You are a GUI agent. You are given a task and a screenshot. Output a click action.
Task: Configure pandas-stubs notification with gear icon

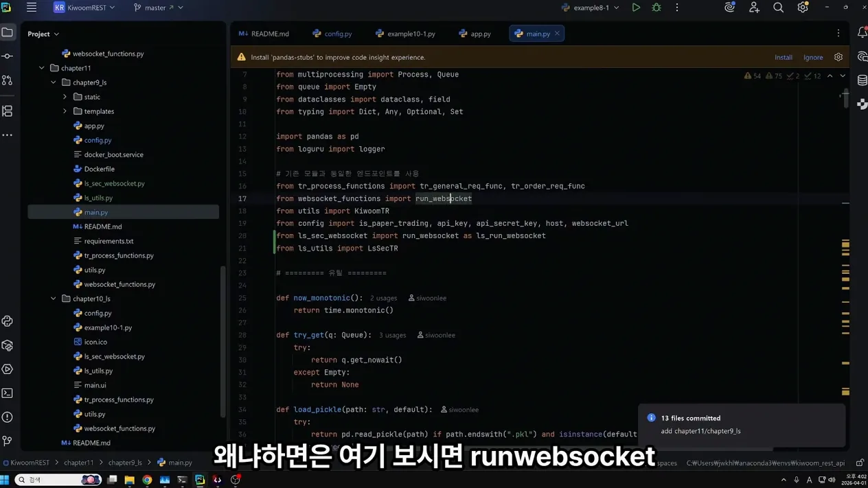[x=838, y=57]
